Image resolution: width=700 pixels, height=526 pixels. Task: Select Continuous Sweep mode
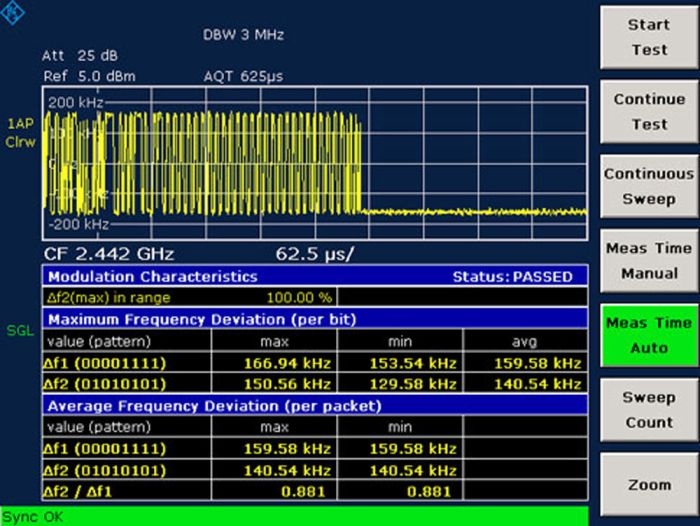649,187
